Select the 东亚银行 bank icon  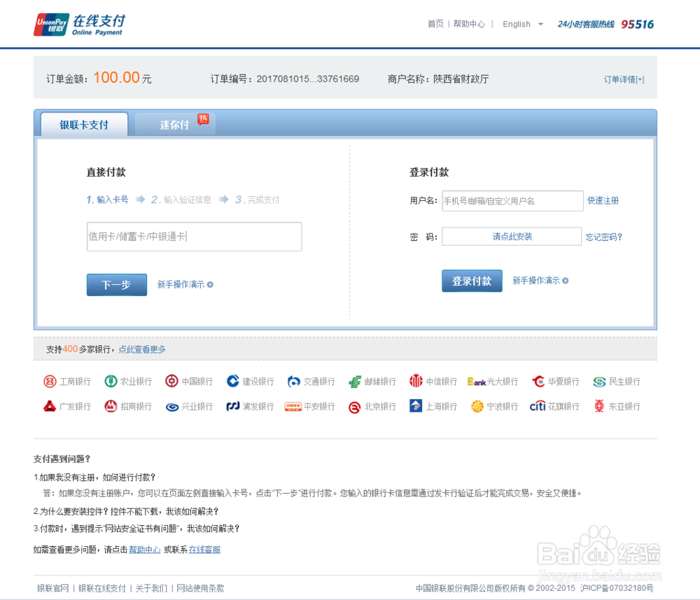599,406
